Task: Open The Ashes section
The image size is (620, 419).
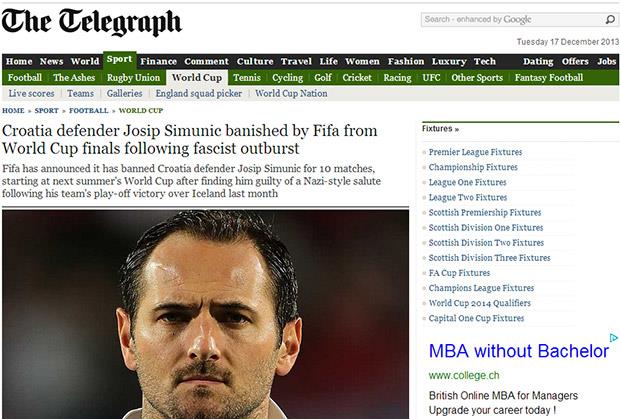Action: tap(74, 77)
